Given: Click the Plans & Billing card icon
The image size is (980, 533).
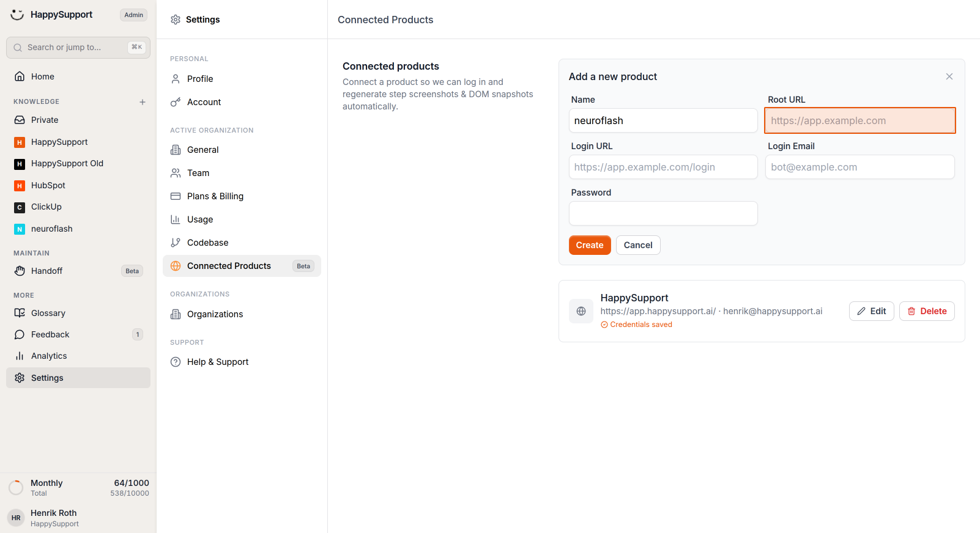Looking at the screenshot, I should click(176, 196).
